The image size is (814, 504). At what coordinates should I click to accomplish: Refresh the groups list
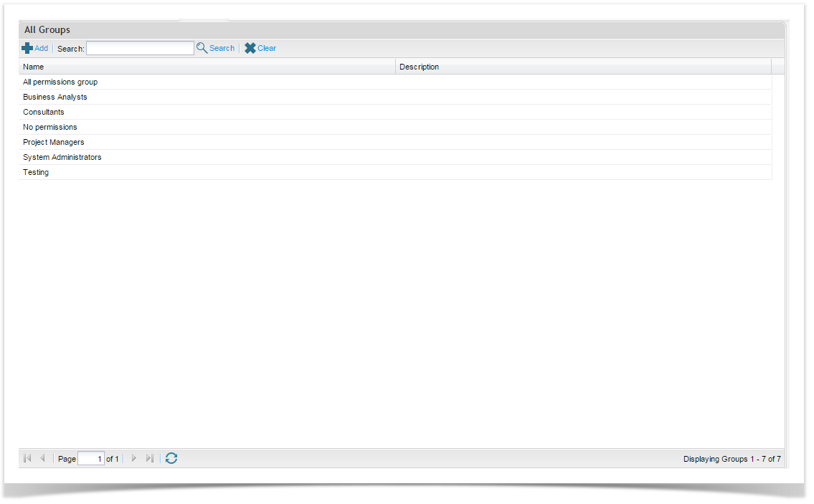[171, 458]
